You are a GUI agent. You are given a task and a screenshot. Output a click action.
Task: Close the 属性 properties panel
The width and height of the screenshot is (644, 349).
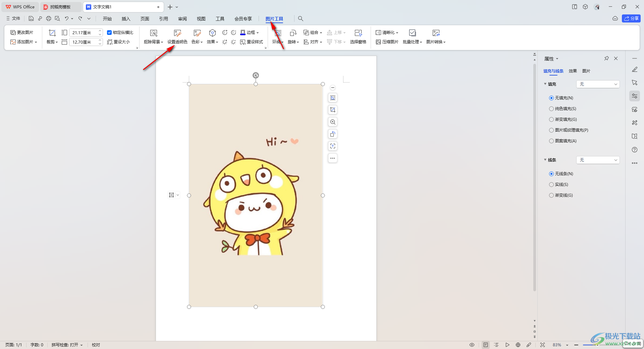(x=616, y=58)
